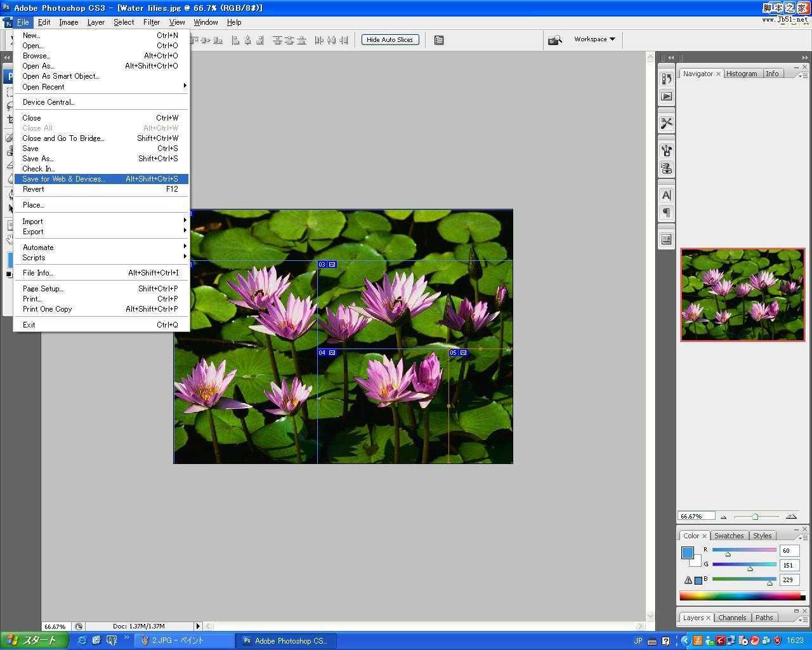The width and height of the screenshot is (812, 650).
Task: Click the Go to Bridge icon
Action: tap(555, 40)
